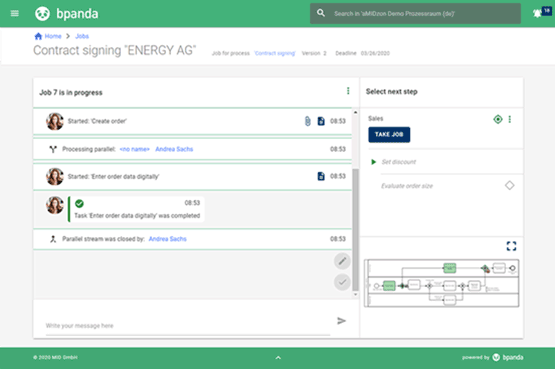Click the 'Started: Create order' entry text
Viewport: 555px width, 369px height.
pyautogui.click(x=97, y=121)
